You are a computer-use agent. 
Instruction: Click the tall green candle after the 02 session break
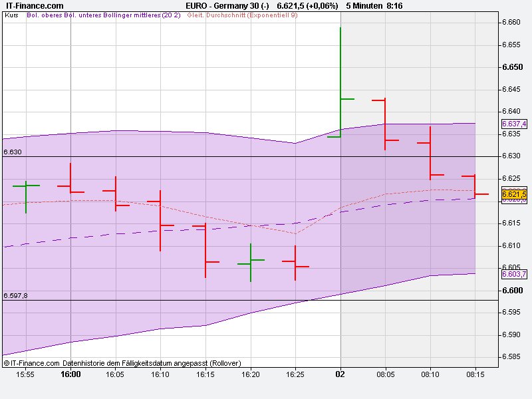click(340, 80)
